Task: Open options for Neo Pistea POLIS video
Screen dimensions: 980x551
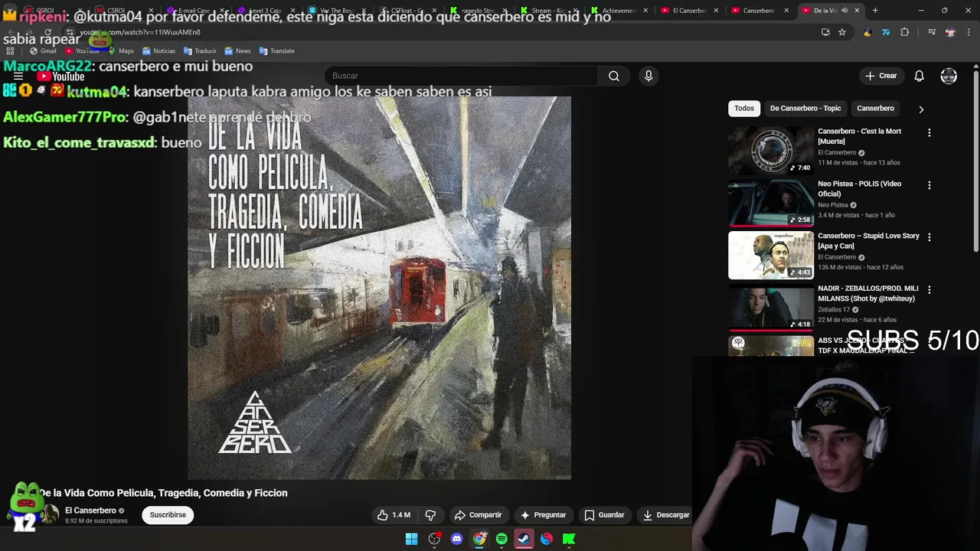Action: (x=929, y=185)
